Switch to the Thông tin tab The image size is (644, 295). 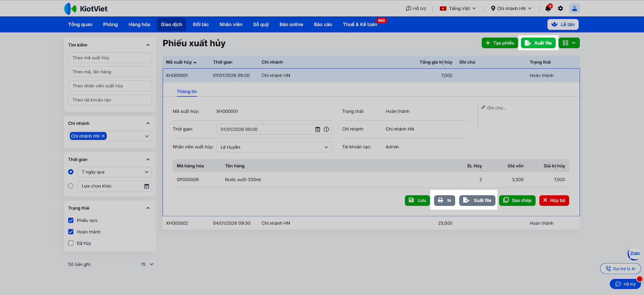(187, 92)
